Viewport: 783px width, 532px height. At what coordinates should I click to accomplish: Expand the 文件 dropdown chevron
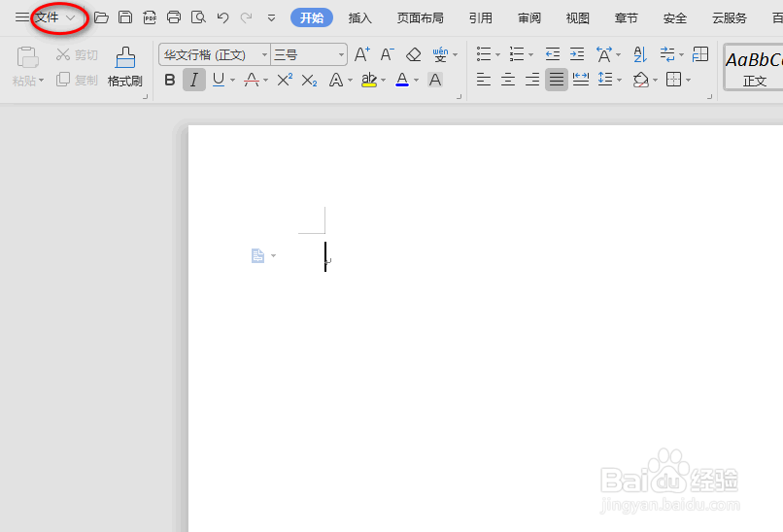pyautogui.click(x=71, y=18)
